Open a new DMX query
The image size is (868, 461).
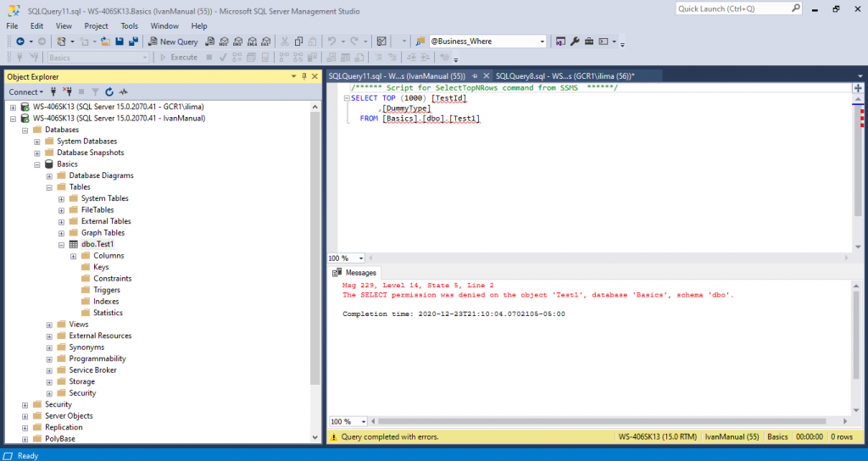pyautogui.click(x=237, y=42)
